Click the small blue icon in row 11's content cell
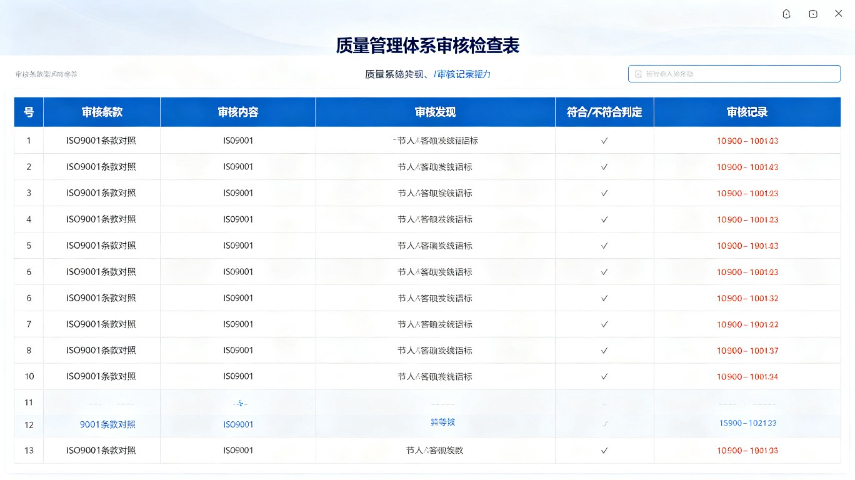 coord(240,403)
